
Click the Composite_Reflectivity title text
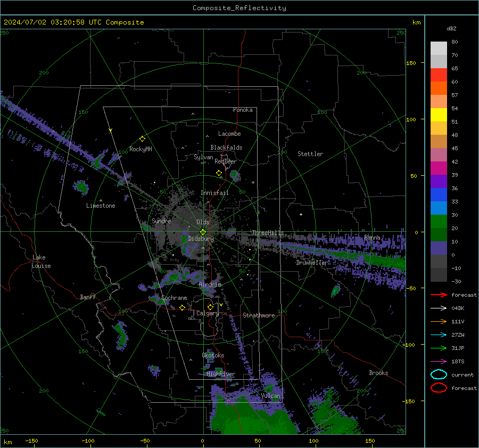tap(240, 8)
